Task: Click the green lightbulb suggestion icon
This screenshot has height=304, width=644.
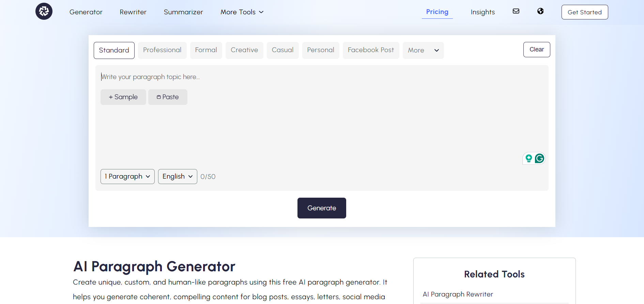Action: [528, 158]
